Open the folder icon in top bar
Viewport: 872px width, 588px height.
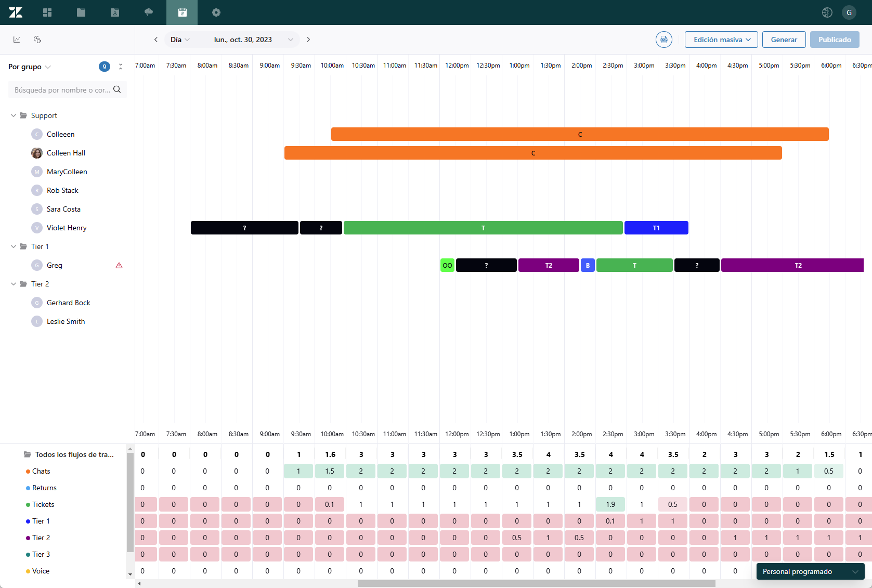(x=81, y=12)
